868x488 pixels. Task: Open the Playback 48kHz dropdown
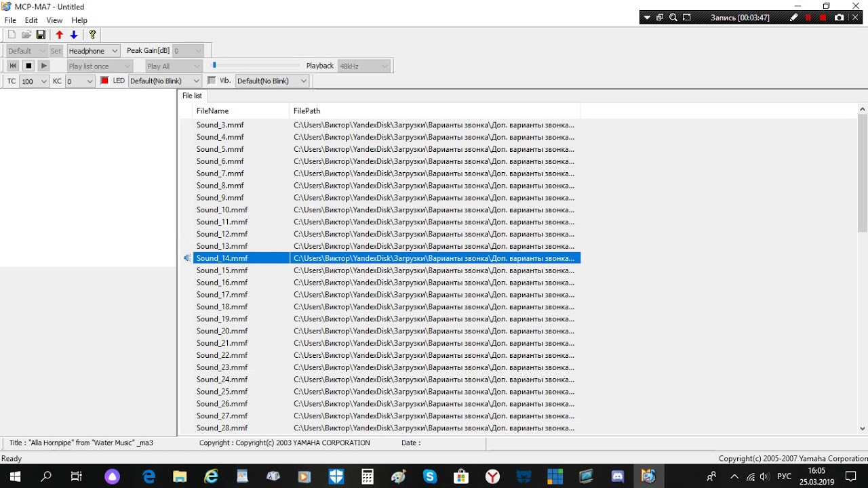point(364,66)
